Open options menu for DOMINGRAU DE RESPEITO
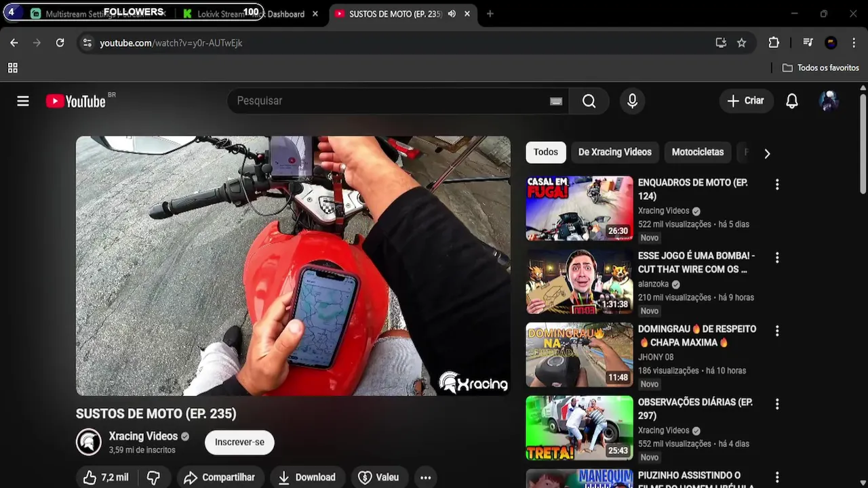 (777, 331)
